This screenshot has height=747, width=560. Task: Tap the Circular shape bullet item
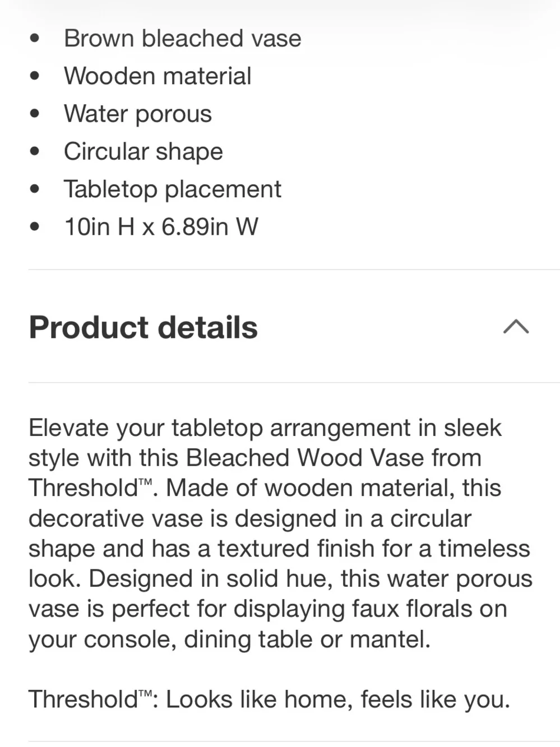click(x=144, y=152)
